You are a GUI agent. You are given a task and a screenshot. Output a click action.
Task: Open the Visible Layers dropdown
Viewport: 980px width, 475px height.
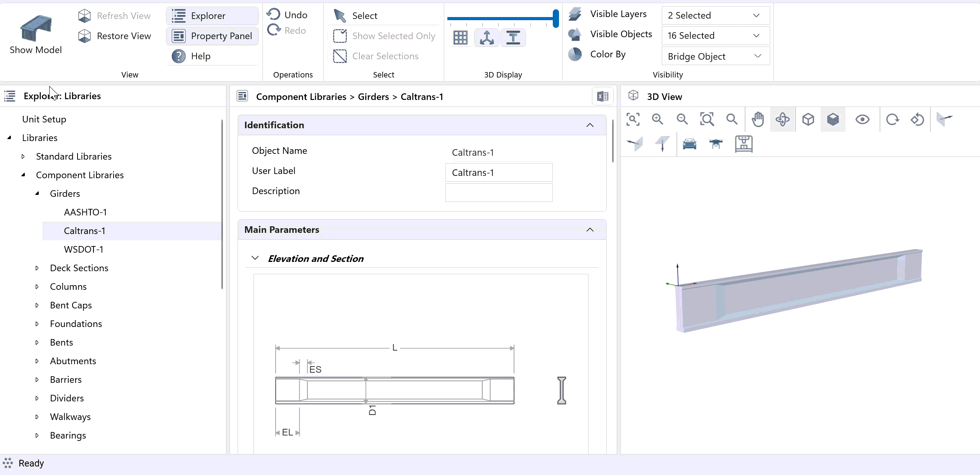click(715, 15)
